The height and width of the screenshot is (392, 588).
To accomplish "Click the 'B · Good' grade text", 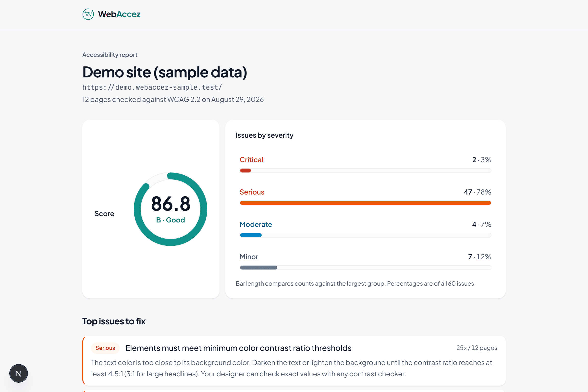I will coord(171,220).
